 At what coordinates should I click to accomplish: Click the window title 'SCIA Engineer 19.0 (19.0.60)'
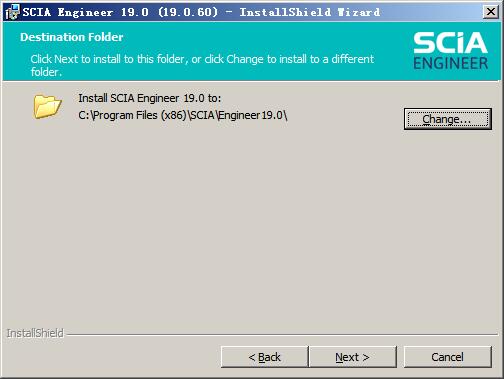pyautogui.click(x=120, y=12)
